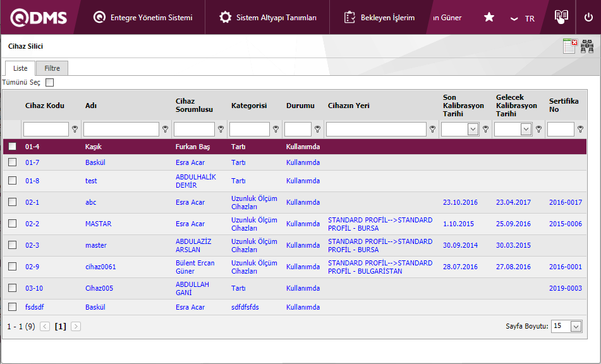The width and height of the screenshot is (601, 364).
Task: Click the power logout icon
Action: tap(588, 18)
